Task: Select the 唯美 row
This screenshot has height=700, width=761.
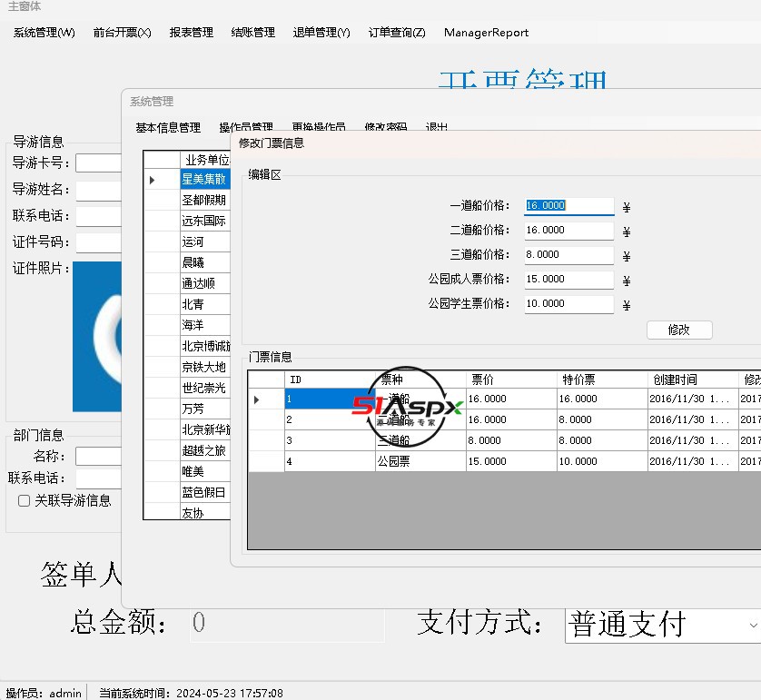Action: click(205, 471)
